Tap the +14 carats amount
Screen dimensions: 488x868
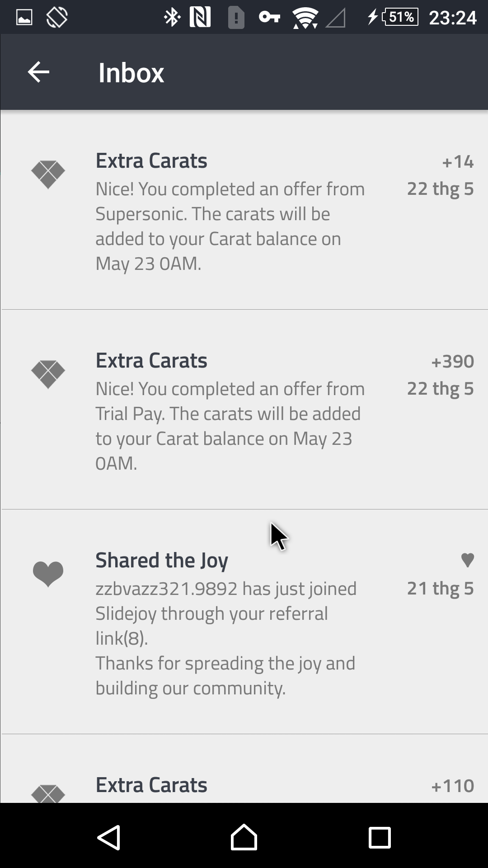point(457,162)
